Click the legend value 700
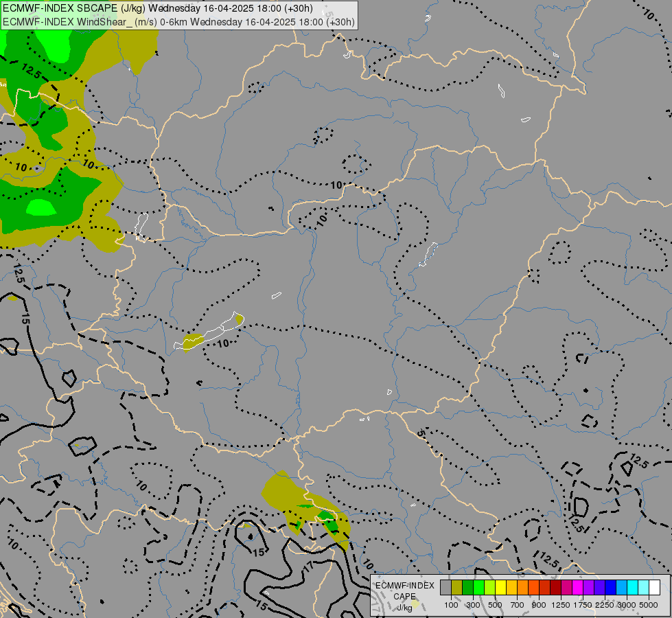 [x=518, y=605]
